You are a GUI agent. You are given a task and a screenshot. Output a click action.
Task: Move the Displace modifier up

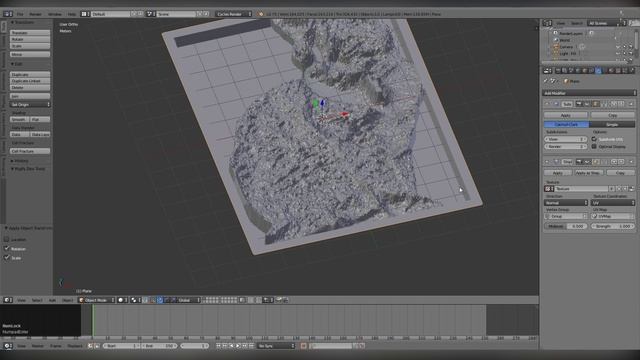(x=614, y=162)
